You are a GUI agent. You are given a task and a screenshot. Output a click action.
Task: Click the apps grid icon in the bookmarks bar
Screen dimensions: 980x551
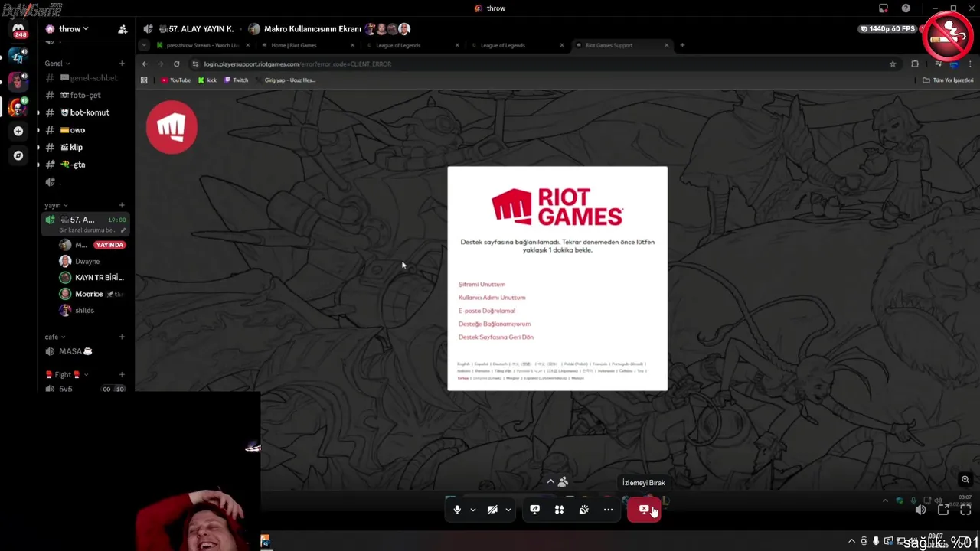[x=144, y=80]
